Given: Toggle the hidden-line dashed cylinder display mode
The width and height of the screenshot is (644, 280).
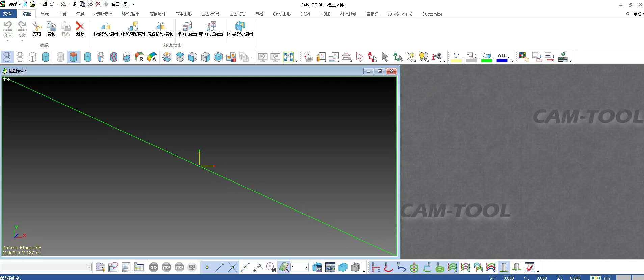Looking at the screenshot, I should point(20,57).
